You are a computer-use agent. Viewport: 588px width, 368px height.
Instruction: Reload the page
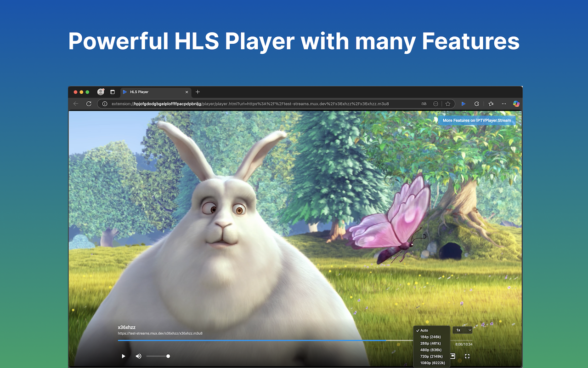pos(89,104)
